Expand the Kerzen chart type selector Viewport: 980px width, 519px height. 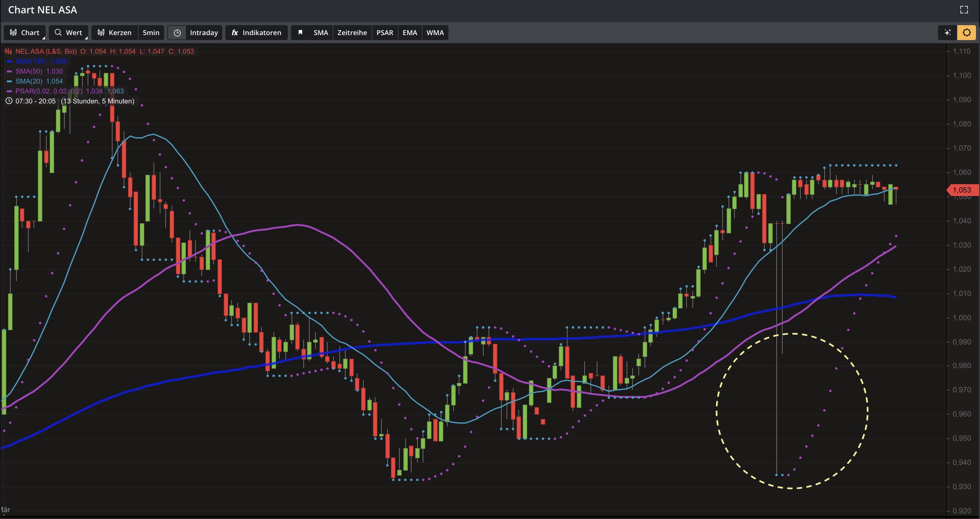(x=114, y=33)
